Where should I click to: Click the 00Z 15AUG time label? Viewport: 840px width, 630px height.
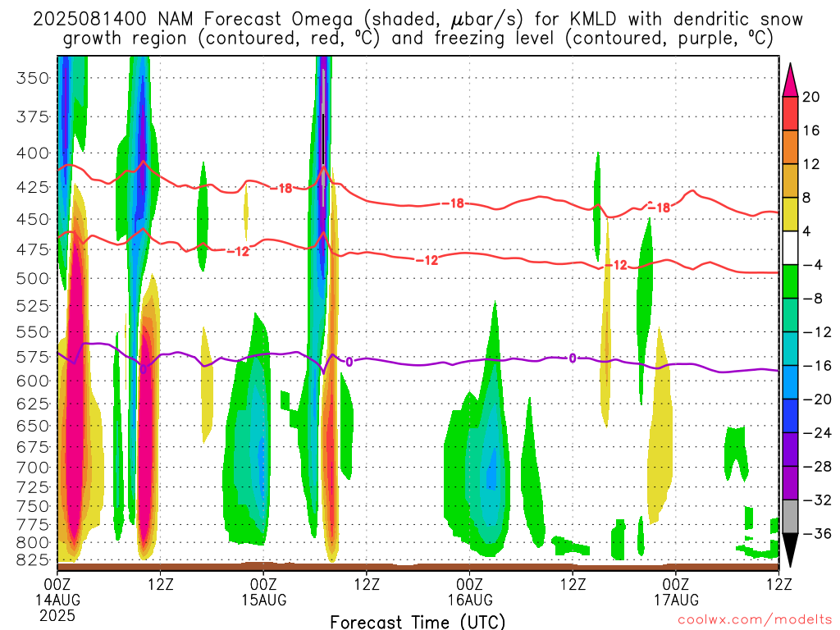(263, 591)
